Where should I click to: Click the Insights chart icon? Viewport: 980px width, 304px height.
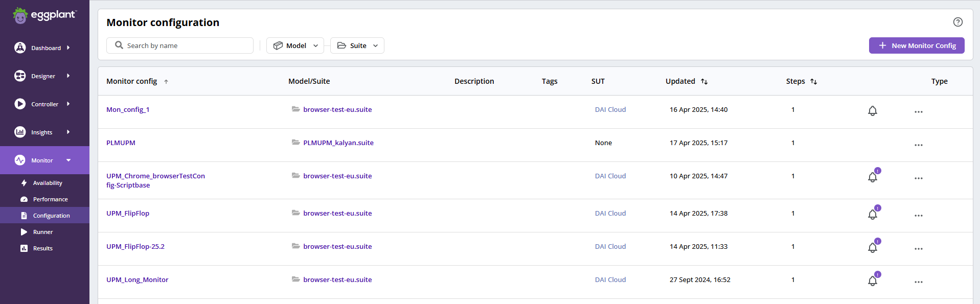[x=20, y=132]
